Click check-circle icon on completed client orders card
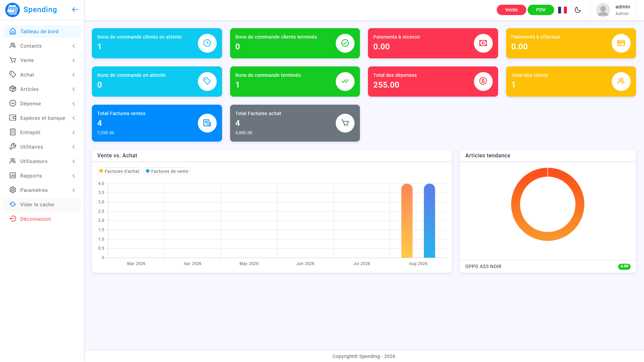This screenshot has height=362, width=644. (x=345, y=43)
